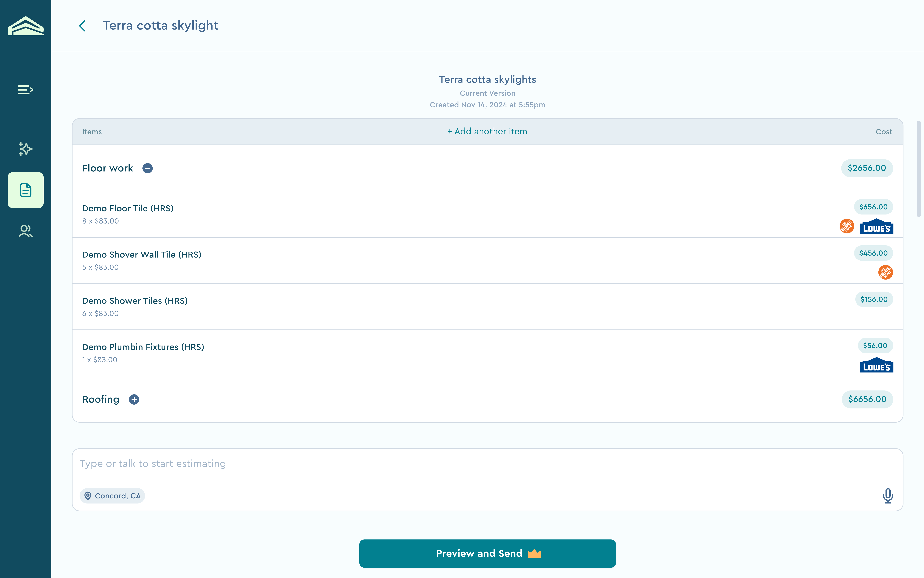
Task: Click the $2656.00 Floor work total
Action: [x=867, y=168]
